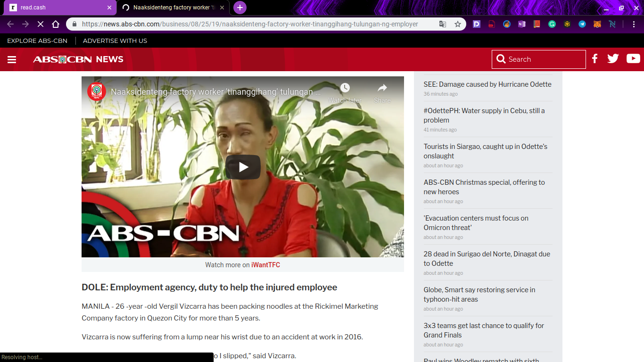Open the Chrome three-dot menu
The image size is (644, 362).
point(634,24)
